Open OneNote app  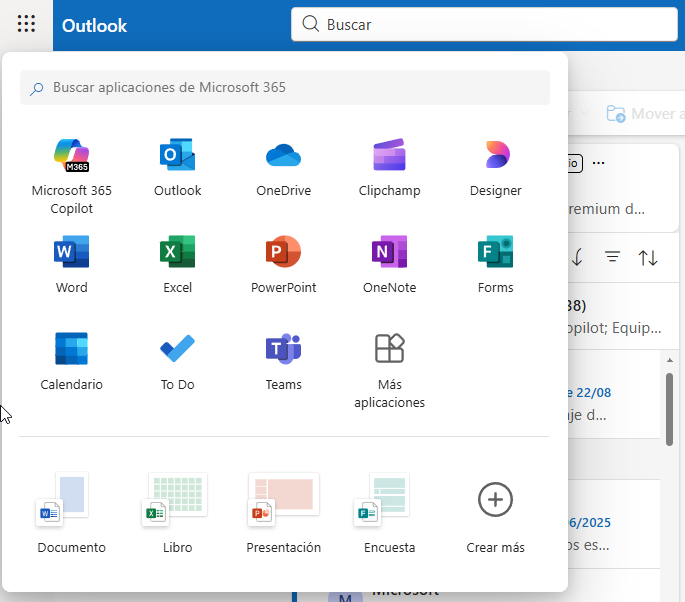[x=389, y=265]
